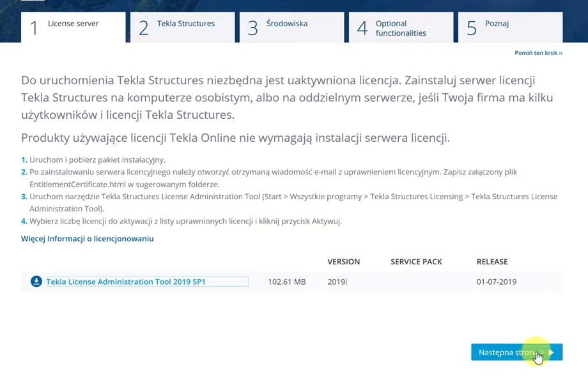Open the License server tab
This screenshot has width=588, height=387.
(73, 27)
